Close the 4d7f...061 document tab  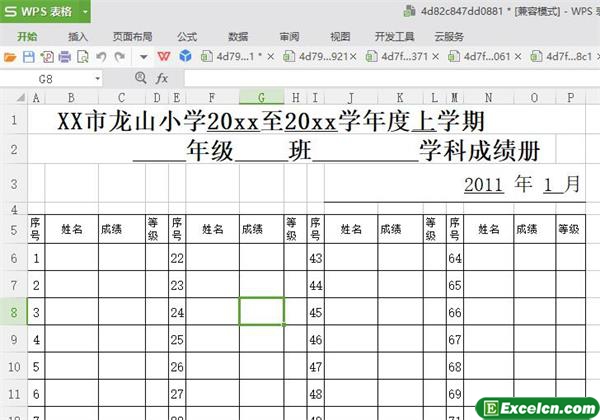click(518, 57)
